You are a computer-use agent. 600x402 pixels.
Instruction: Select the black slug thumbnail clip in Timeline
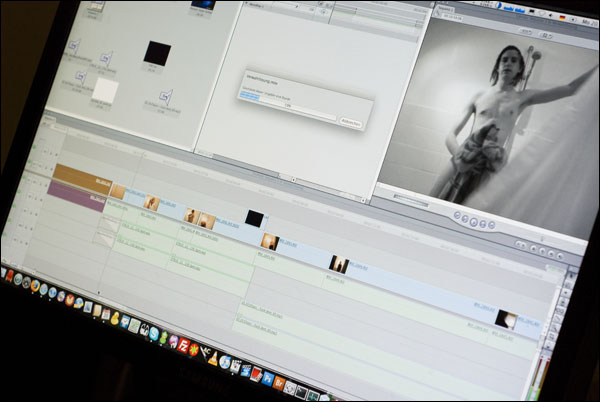[254, 219]
